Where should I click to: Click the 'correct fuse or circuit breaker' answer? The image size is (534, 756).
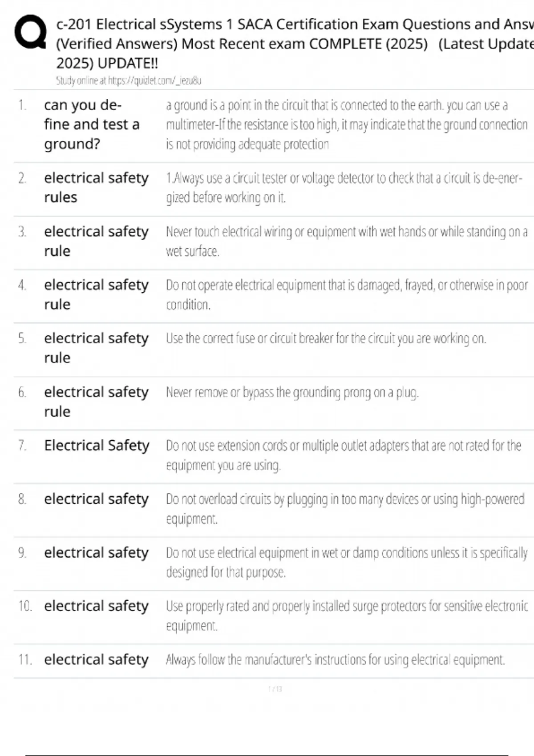click(x=326, y=339)
